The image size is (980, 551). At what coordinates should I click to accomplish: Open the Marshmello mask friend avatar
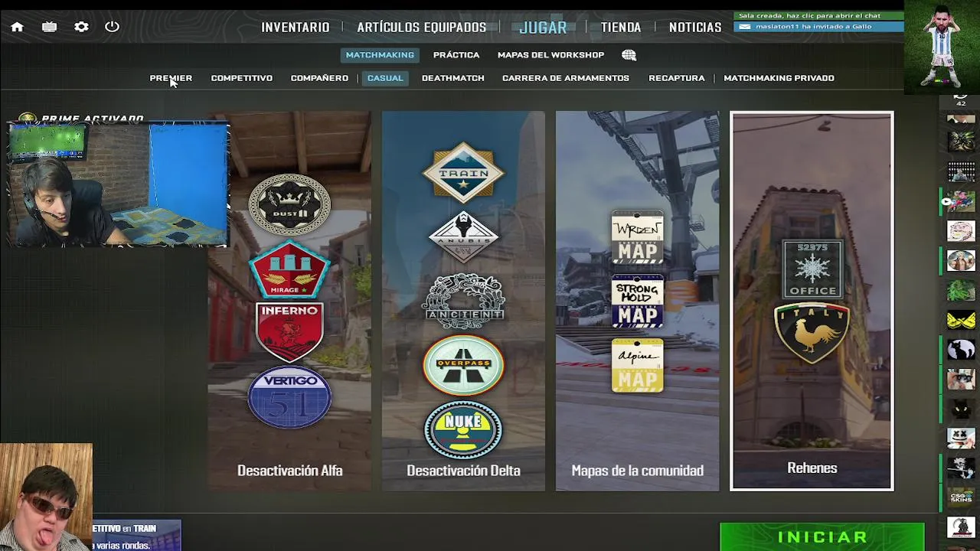tap(961, 439)
